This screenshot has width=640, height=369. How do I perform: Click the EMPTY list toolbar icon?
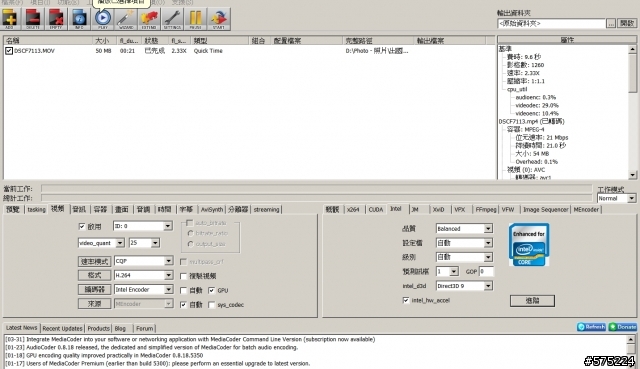point(56,19)
